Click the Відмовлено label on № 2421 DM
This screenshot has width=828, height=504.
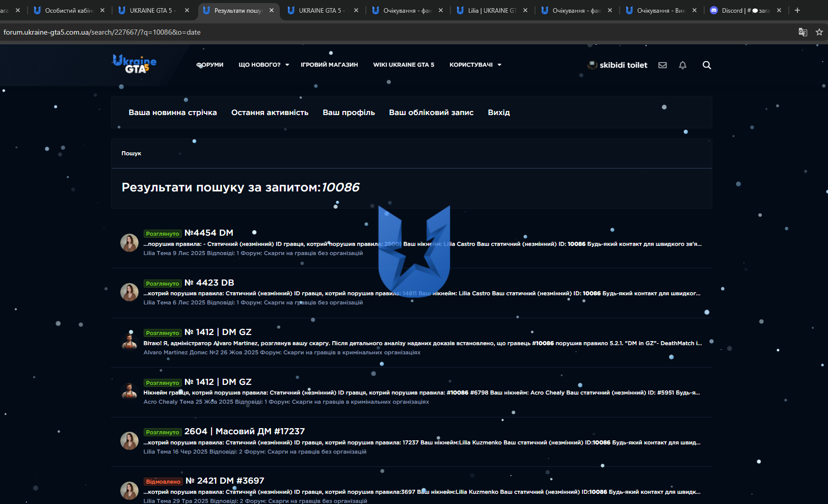[163, 482]
